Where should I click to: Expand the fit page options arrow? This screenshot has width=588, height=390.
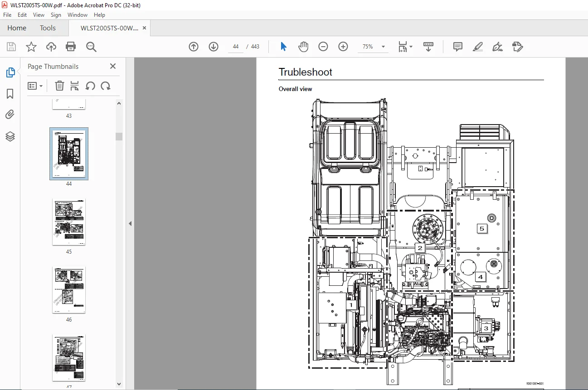(411, 47)
